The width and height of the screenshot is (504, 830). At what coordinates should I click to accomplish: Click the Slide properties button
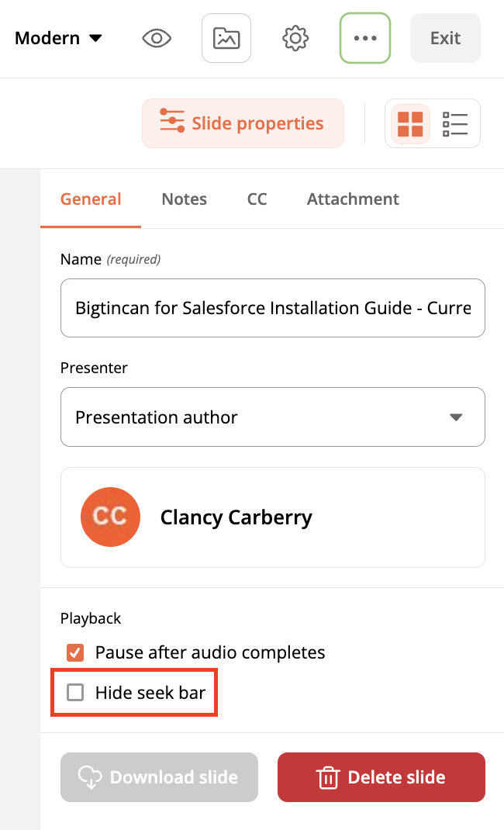(243, 123)
